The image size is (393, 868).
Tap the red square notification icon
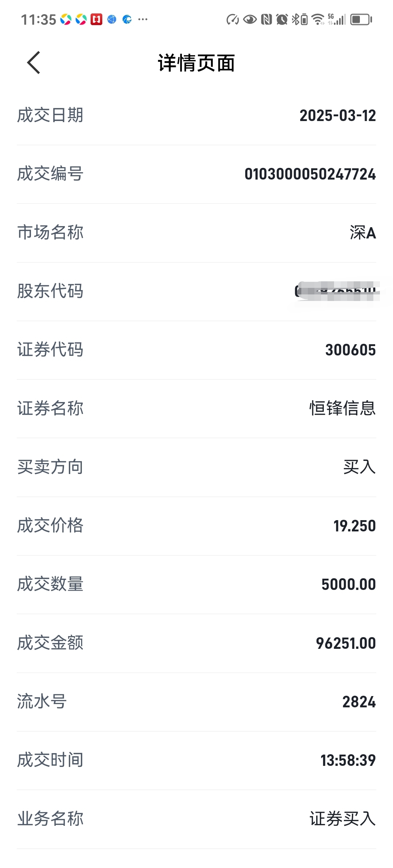(x=96, y=19)
